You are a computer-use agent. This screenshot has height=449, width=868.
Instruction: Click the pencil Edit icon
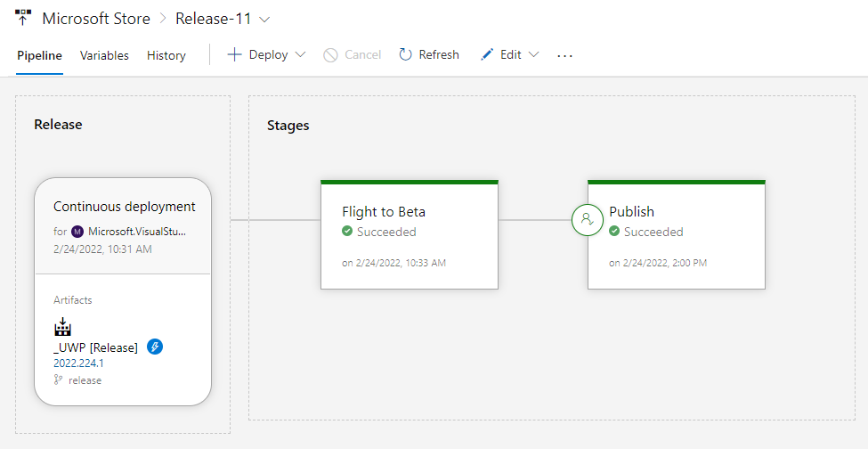point(486,55)
